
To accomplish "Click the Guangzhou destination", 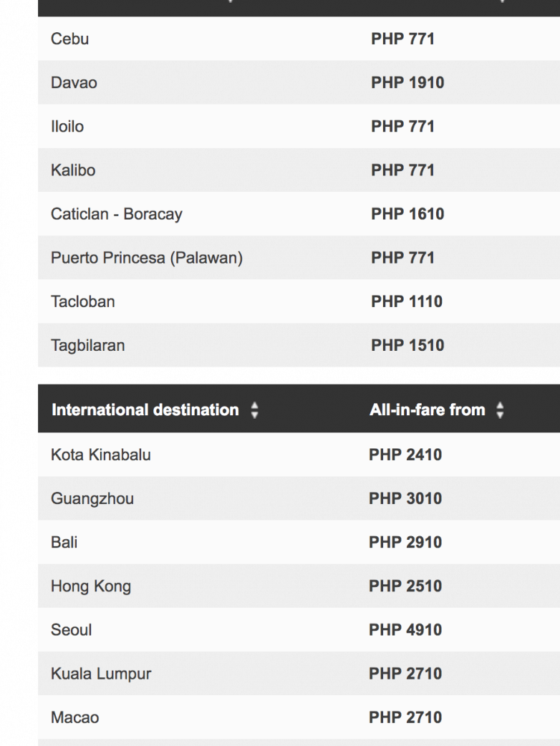I will point(92,498).
